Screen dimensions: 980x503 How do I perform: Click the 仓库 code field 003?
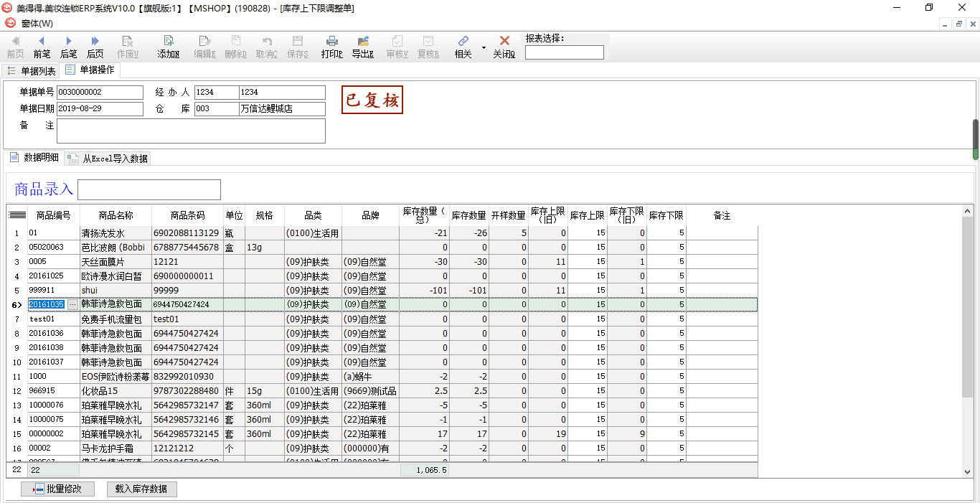pos(216,109)
